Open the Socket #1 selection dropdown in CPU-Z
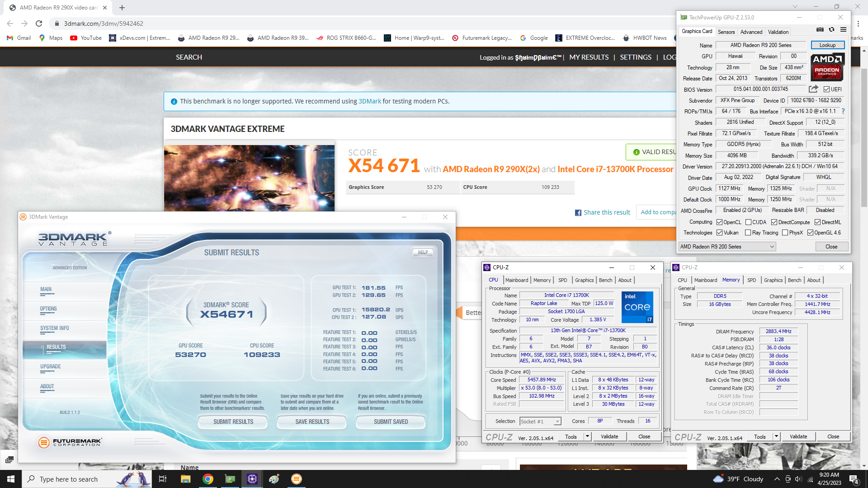Viewport: 868px width, 488px height. (x=540, y=422)
